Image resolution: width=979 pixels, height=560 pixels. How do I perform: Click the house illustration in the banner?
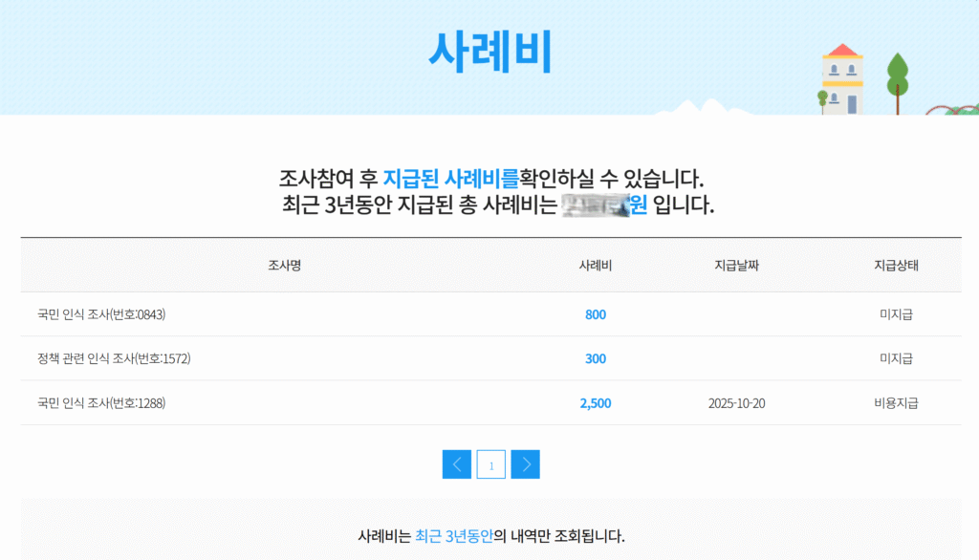coord(842,79)
